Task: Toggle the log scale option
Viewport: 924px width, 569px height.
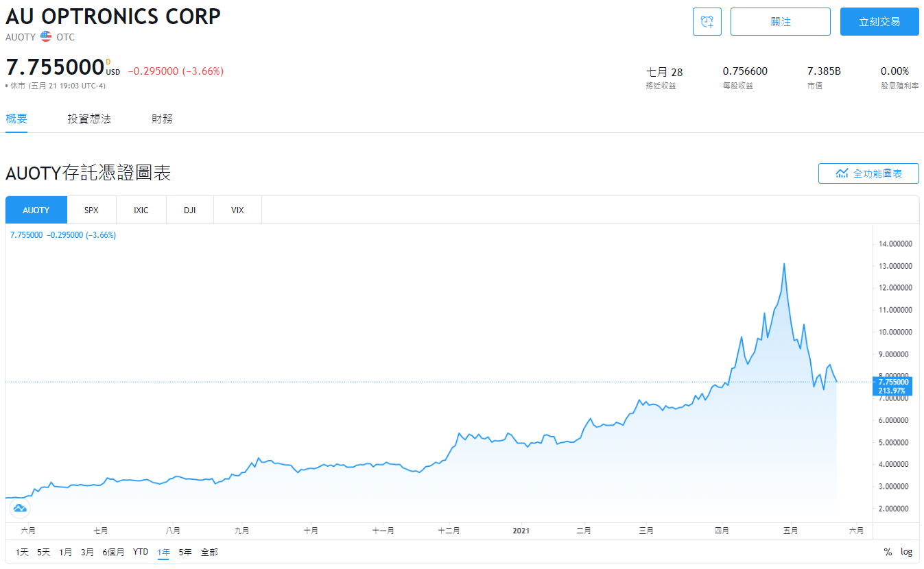Action: click(x=906, y=552)
